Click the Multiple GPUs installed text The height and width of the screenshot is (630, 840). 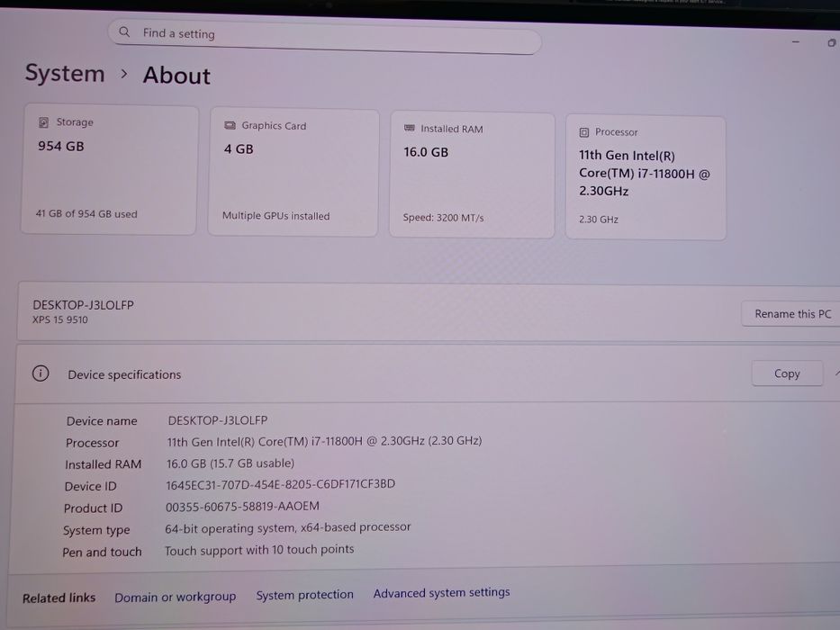(x=275, y=215)
